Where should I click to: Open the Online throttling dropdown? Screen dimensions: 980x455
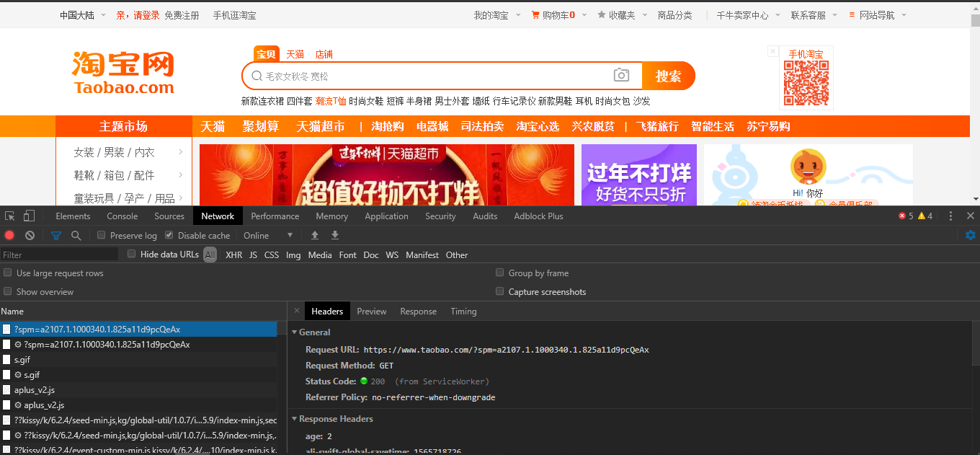(x=268, y=235)
